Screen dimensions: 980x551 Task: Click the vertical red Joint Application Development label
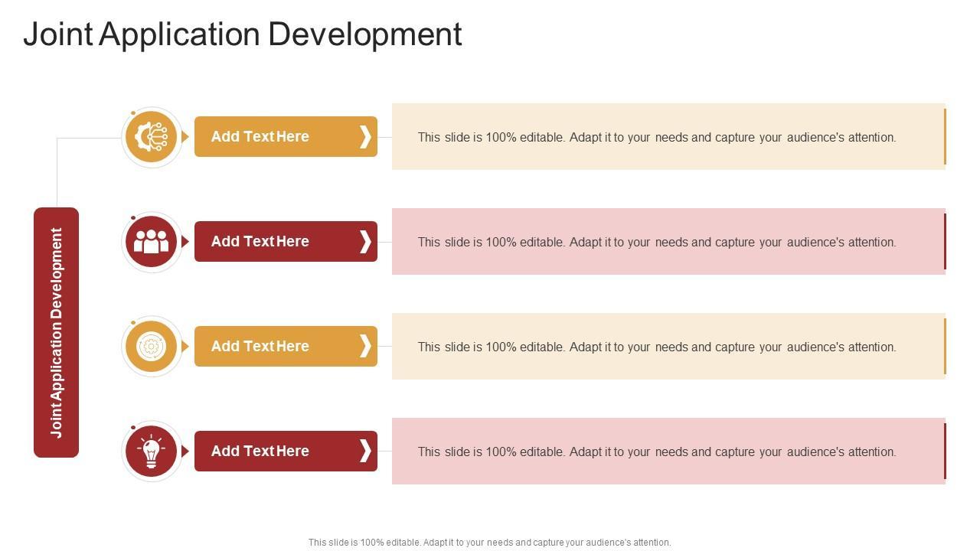point(56,332)
